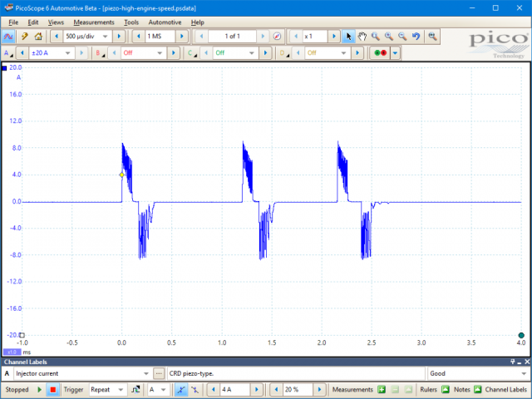Toggle the scope mode button

[8, 37]
